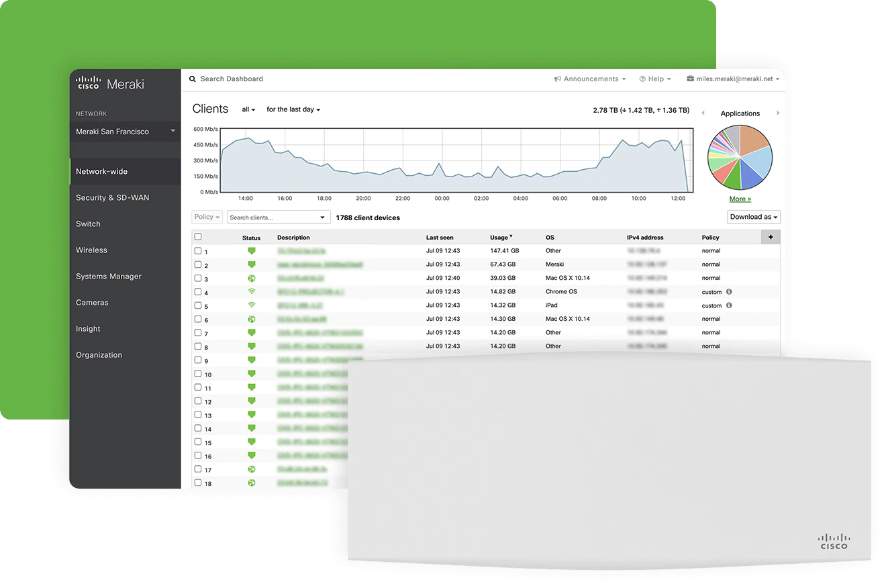The image size is (886, 588).
Task: Click wired status icon in row 8
Action: click(252, 346)
